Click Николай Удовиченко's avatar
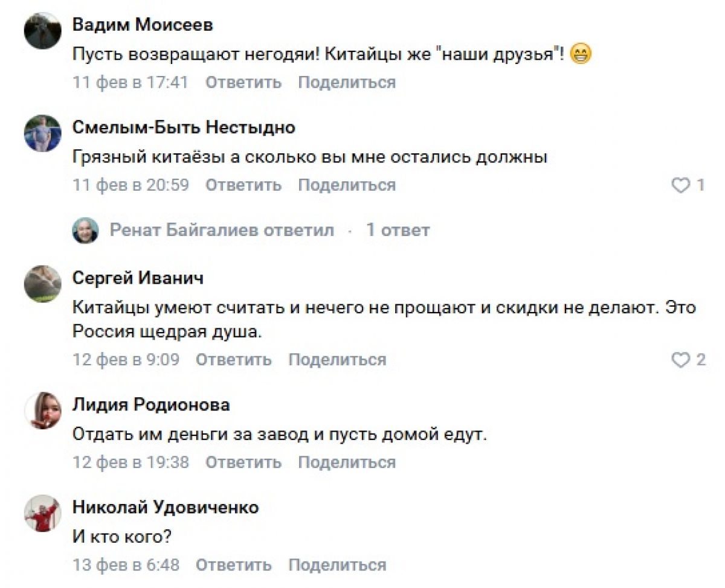 tap(43, 513)
